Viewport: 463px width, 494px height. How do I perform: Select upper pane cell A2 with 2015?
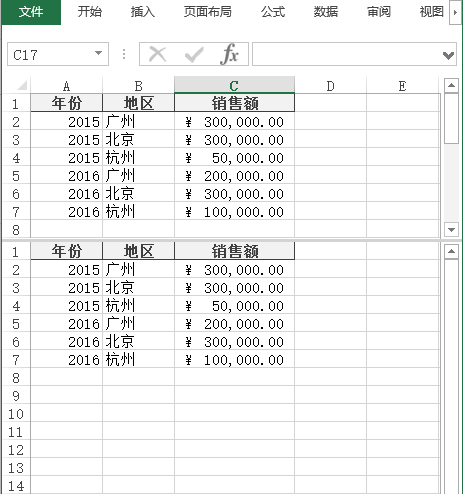[66, 121]
